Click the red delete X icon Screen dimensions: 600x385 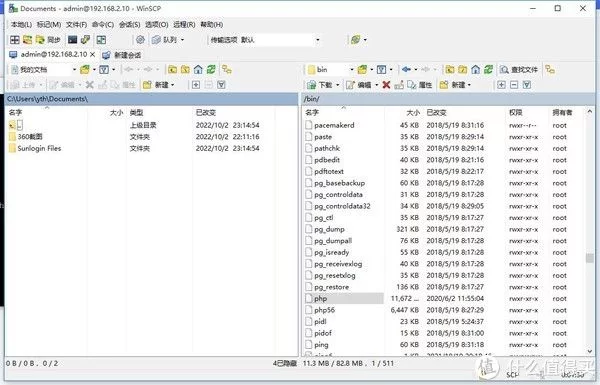pyautogui.click(x=386, y=85)
